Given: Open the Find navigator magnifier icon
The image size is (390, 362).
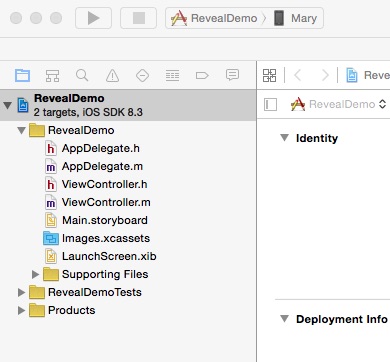Looking at the screenshot, I should pos(82,75).
